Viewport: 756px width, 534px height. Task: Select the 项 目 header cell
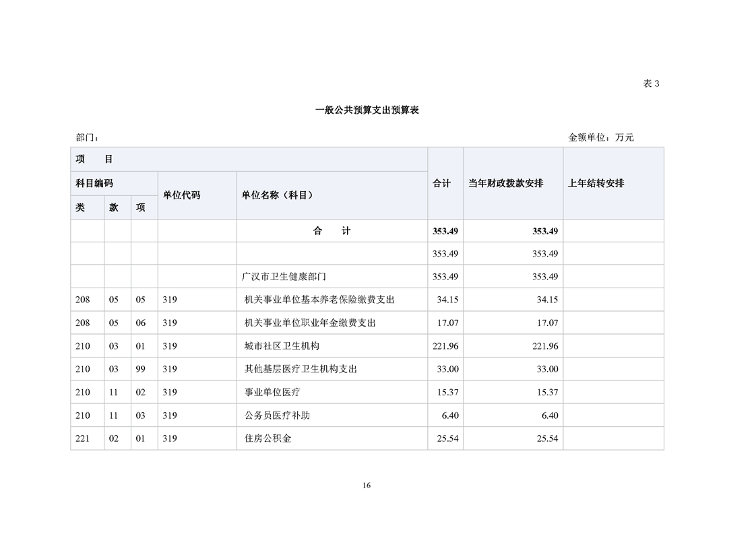249,159
